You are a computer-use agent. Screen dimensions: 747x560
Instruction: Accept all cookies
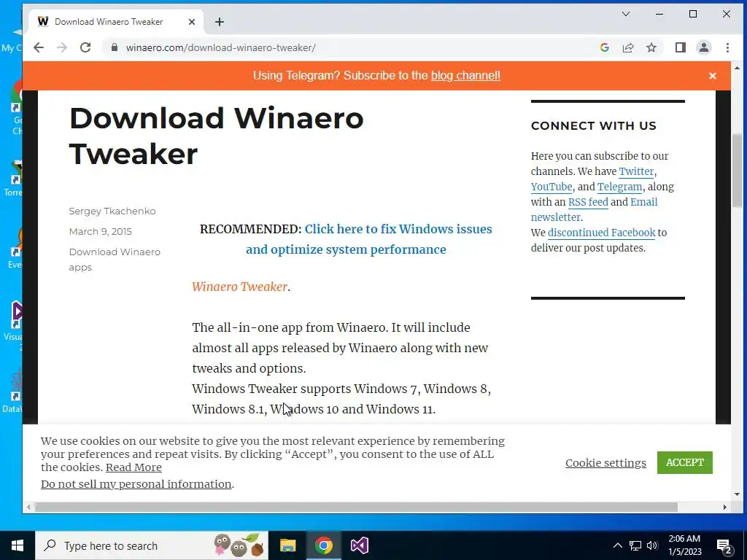684,462
